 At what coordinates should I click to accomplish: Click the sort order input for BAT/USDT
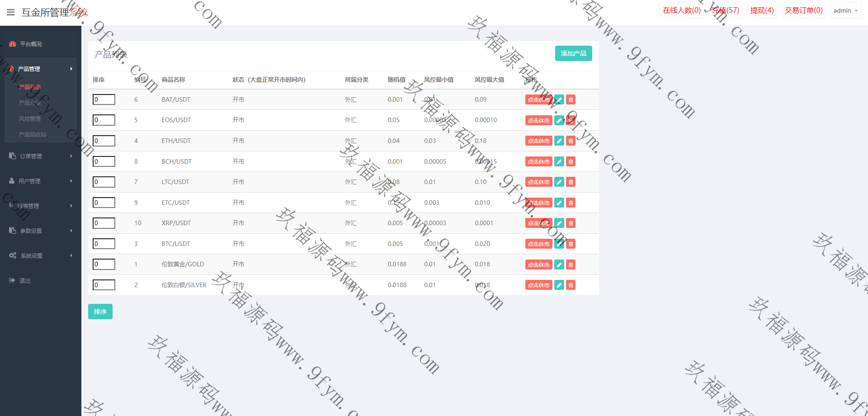[x=104, y=100]
